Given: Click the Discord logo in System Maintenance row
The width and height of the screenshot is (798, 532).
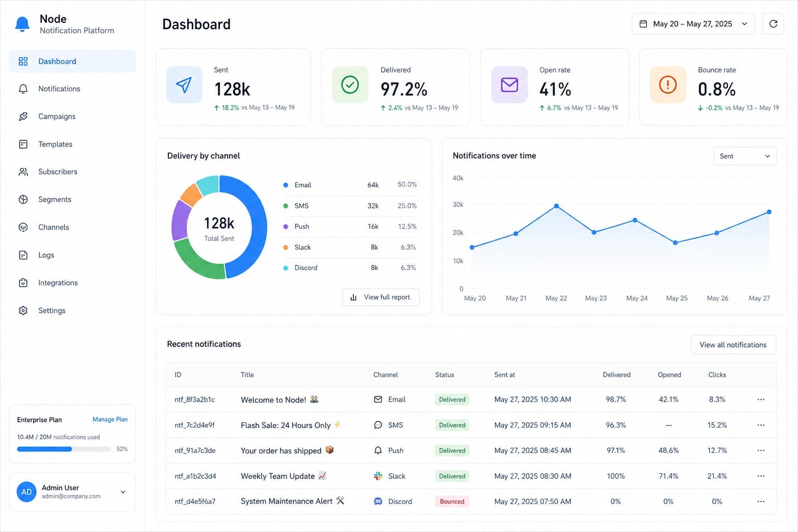Looking at the screenshot, I should 378,501.
